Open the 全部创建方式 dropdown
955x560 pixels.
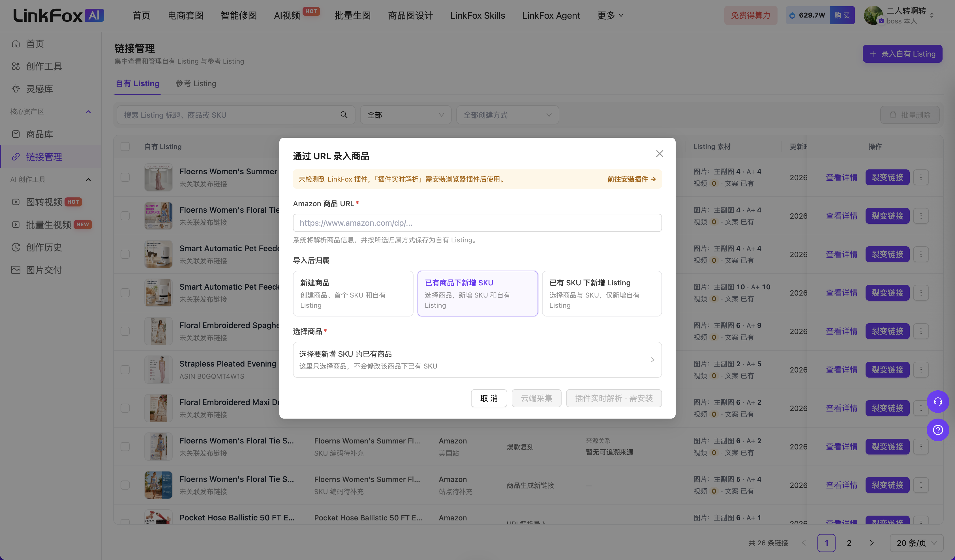click(x=508, y=115)
